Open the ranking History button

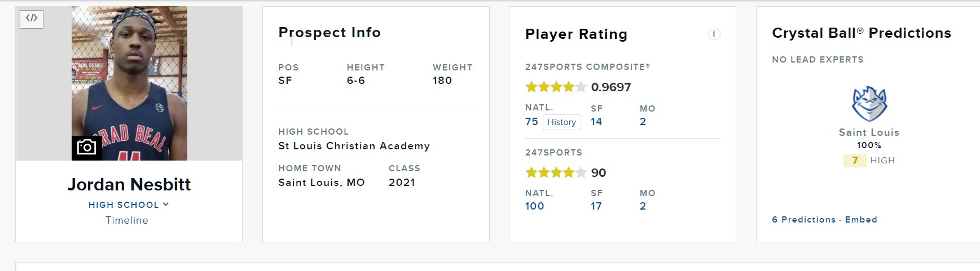point(561,122)
